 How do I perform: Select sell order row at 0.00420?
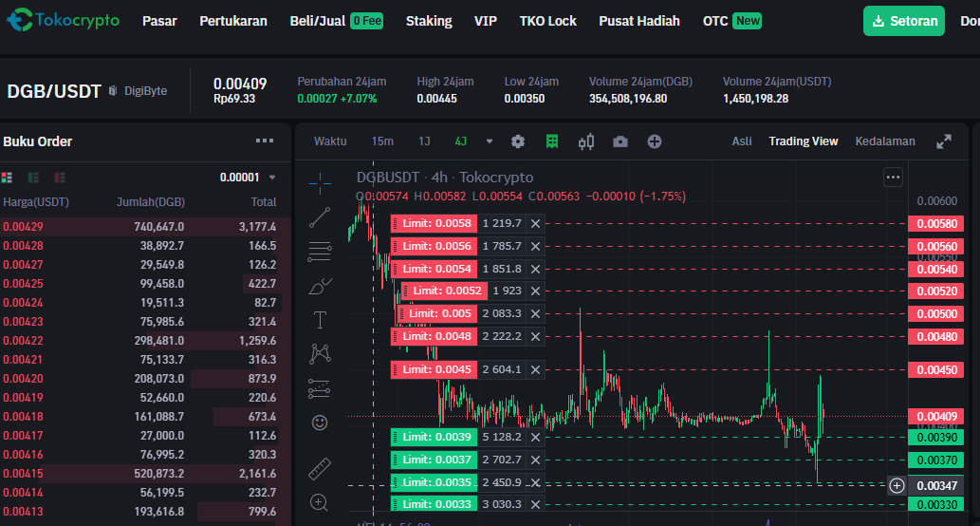(146, 379)
